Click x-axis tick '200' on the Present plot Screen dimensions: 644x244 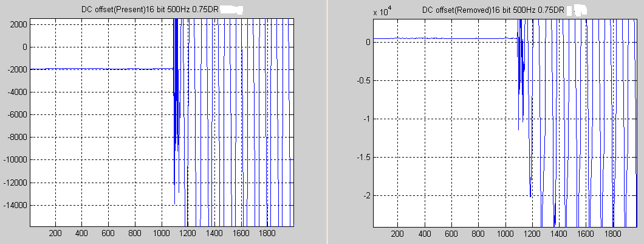pos(55,233)
